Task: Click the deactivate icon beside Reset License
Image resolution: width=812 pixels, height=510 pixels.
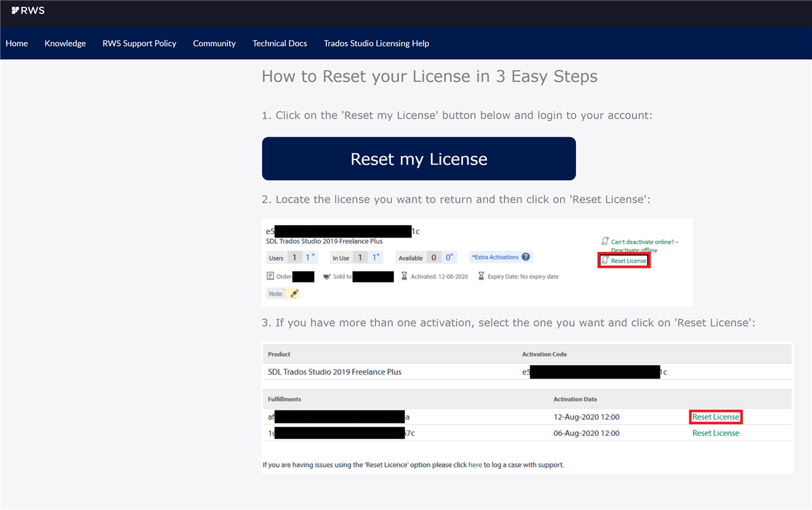Action: (605, 260)
